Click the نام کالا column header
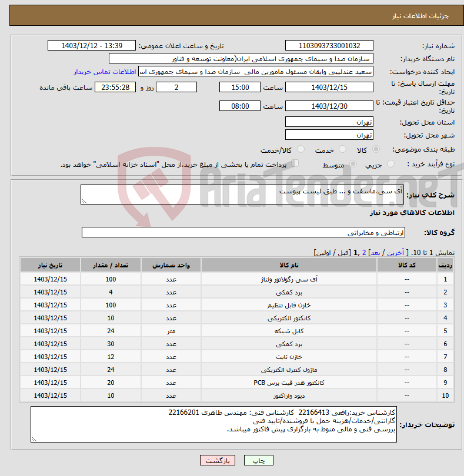 [289, 265]
